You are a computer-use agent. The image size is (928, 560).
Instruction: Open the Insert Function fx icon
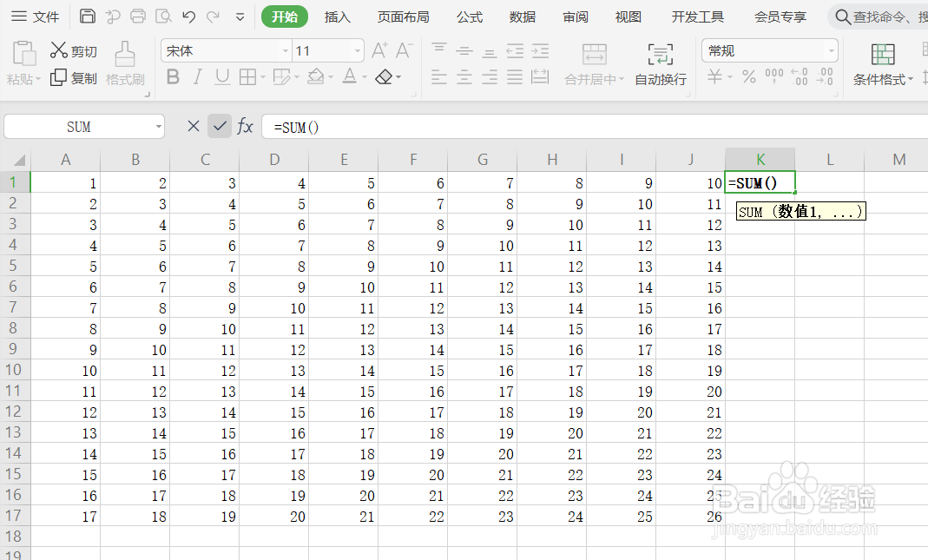coord(246,126)
